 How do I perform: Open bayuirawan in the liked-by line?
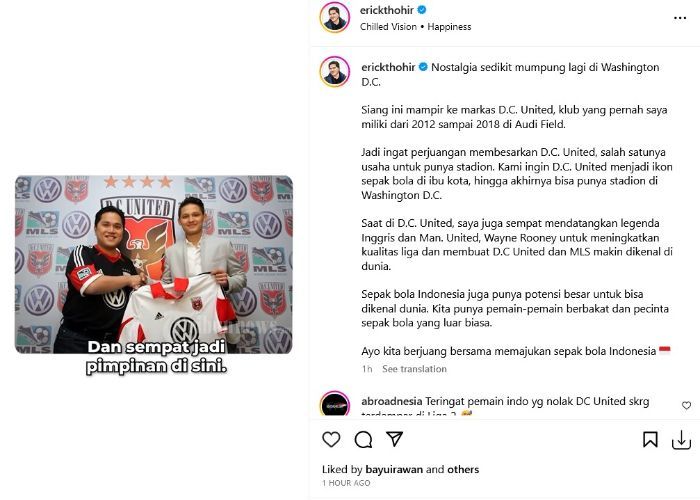pos(394,470)
